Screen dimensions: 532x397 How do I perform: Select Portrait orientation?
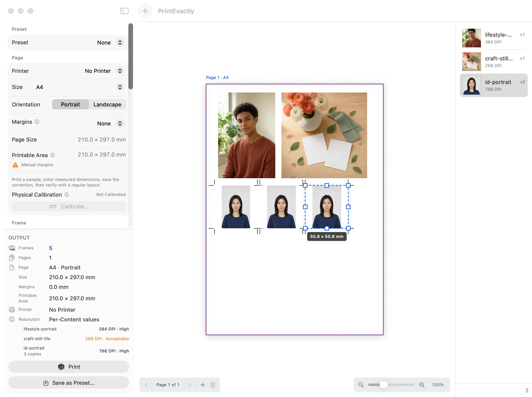coord(70,104)
